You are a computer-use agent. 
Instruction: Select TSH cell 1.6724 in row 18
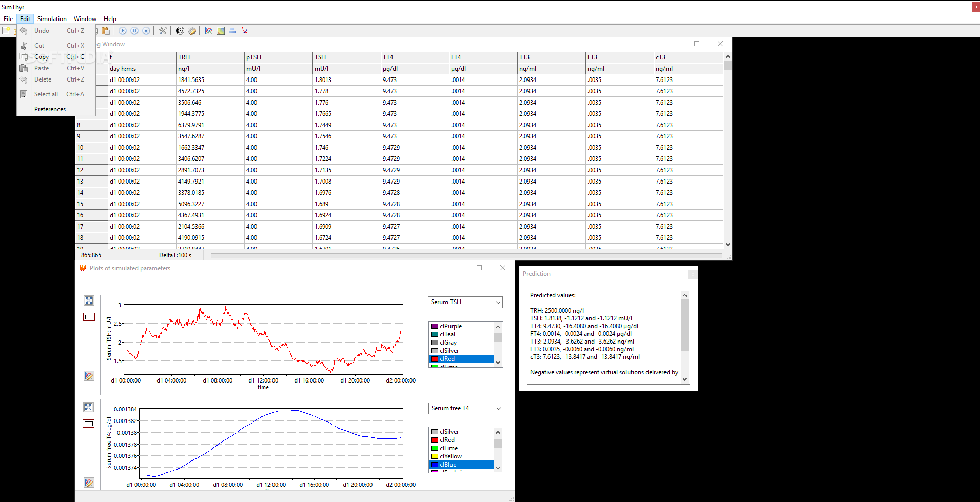click(347, 238)
